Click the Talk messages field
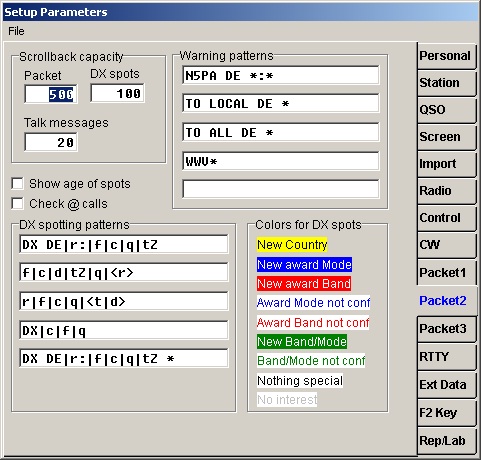Image resolution: width=481 pixels, height=460 pixels. (x=51, y=142)
